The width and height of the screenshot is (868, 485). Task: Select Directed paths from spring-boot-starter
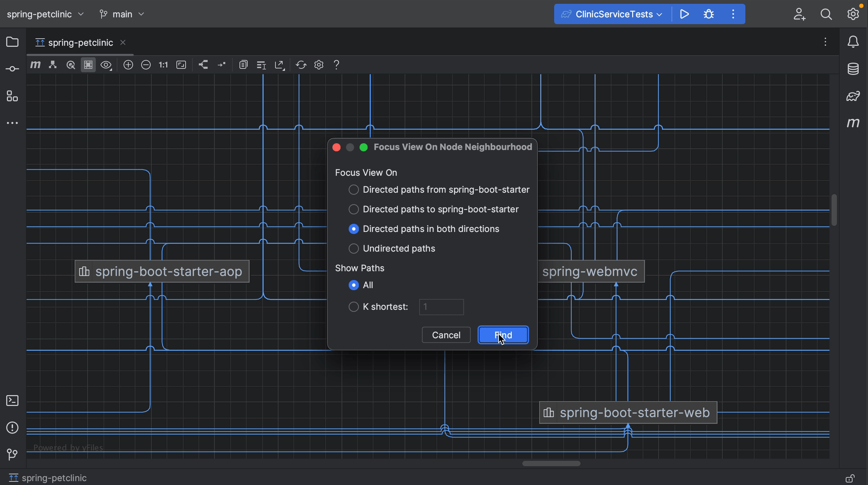pos(353,189)
